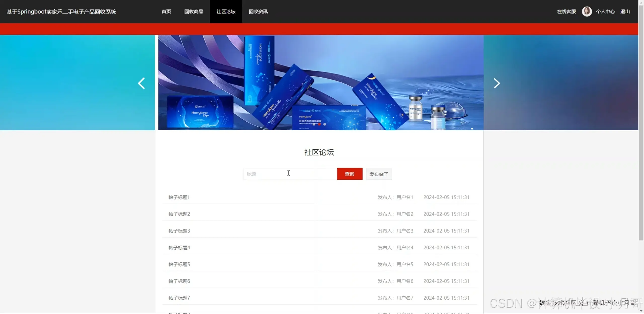Viewport: 644px width, 314px height.
Task: Click publisher 用户名6 text
Action: [405, 281]
